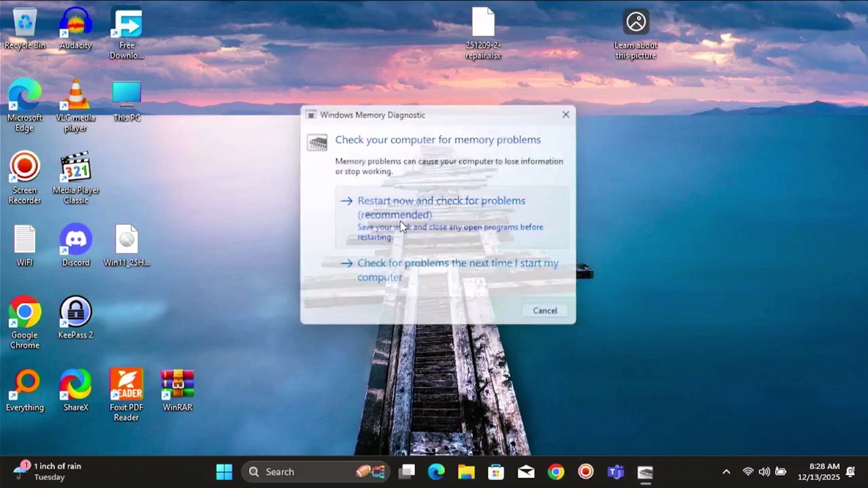The height and width of the screenshot is (488, 868).
Task: Select the Screen Recorder desktop shortcut
Action: [25, 178]
